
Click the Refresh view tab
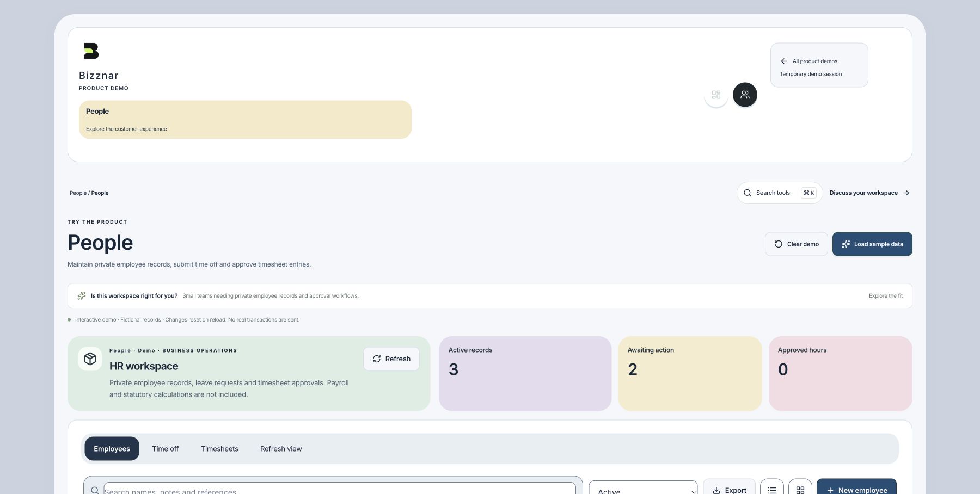281,449
